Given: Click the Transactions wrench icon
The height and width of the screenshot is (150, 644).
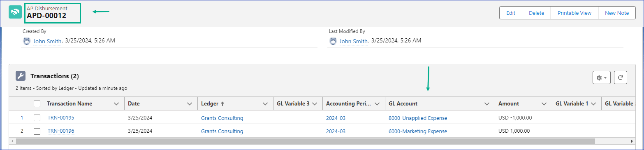Looking at the screenshot, I should pos(21,76).
